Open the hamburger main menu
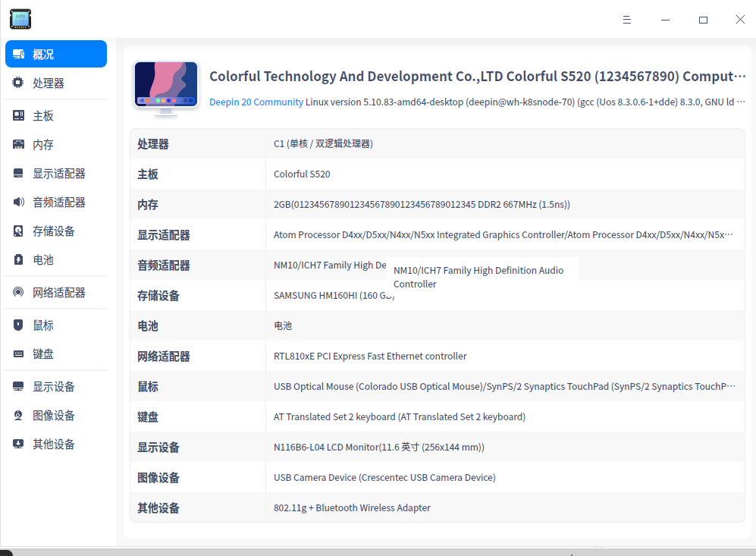 click(627, 20)
